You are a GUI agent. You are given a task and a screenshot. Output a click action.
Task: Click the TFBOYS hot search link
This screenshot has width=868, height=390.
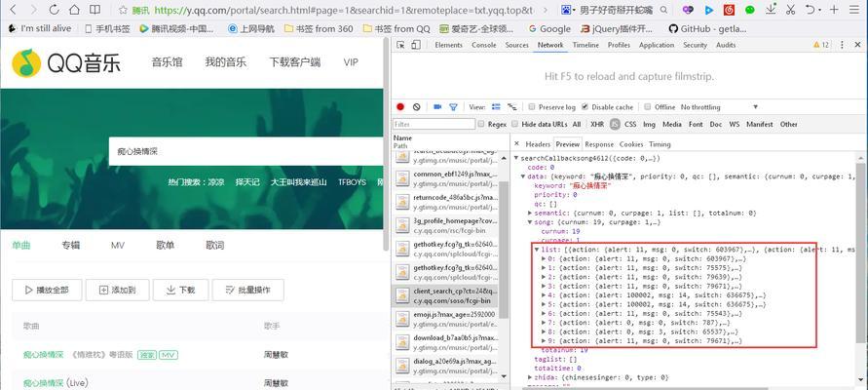[352, 181]
